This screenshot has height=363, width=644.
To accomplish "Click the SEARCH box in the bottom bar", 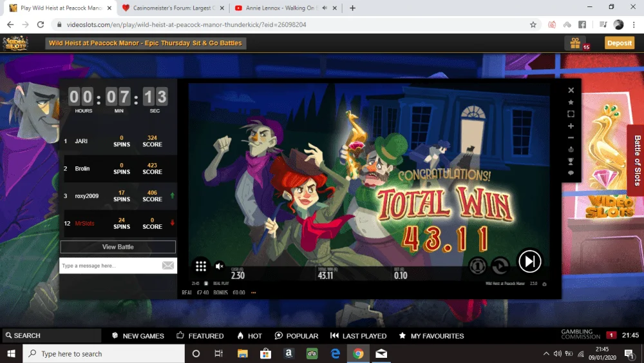I will coord(52,335).
